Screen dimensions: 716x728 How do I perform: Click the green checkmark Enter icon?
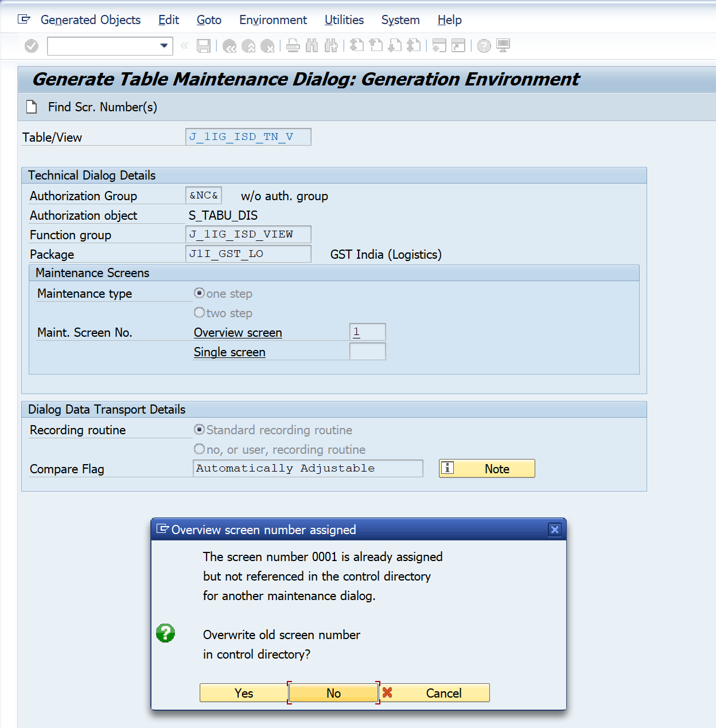pos(32,46)
